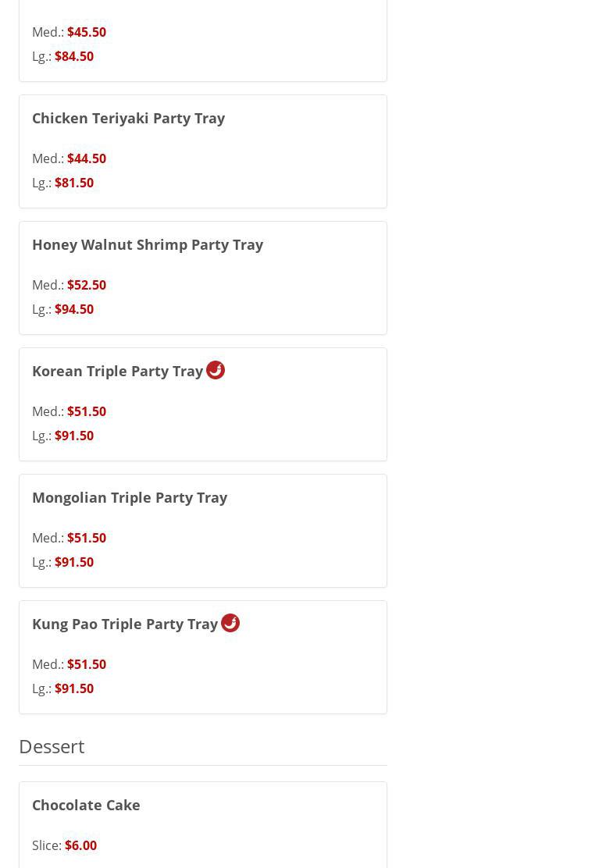Image resolution: width=613 pixels, height=868 pixels.
Task: Click the Dessert section heading
Action: coord(52,746)
